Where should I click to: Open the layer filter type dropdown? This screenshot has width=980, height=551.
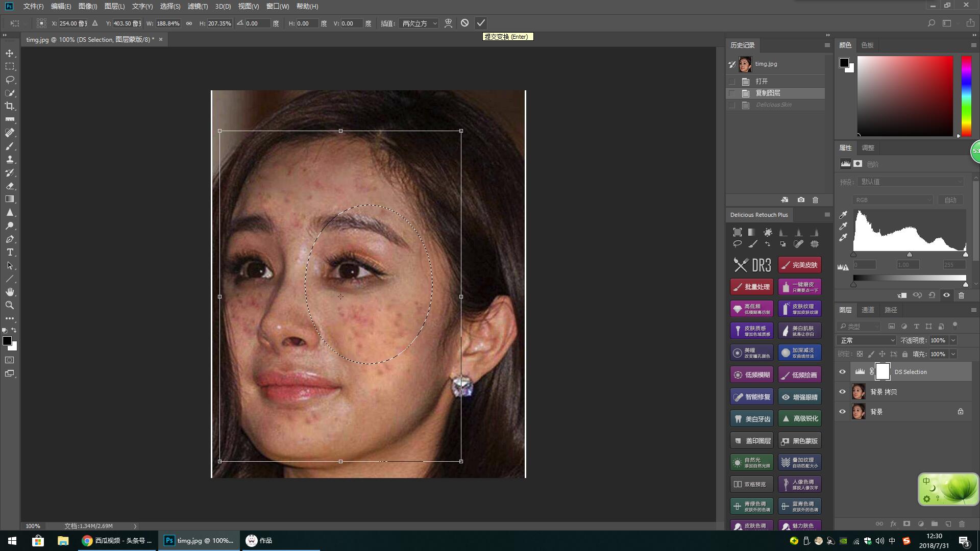click(x=860, y=326)
